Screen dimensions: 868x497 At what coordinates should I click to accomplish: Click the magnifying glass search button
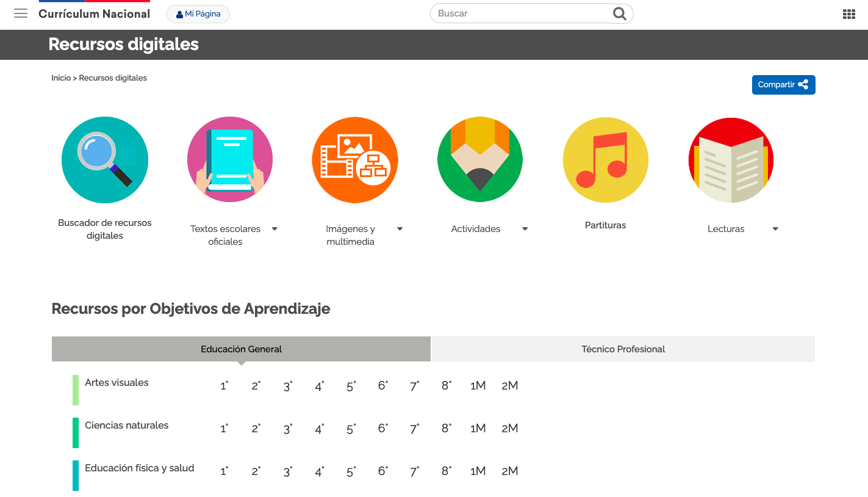(x=620, y=13)
